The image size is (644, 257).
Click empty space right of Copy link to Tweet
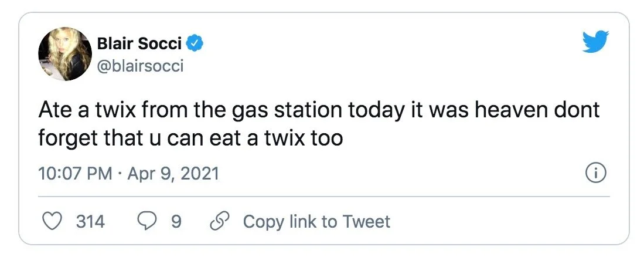498,221
